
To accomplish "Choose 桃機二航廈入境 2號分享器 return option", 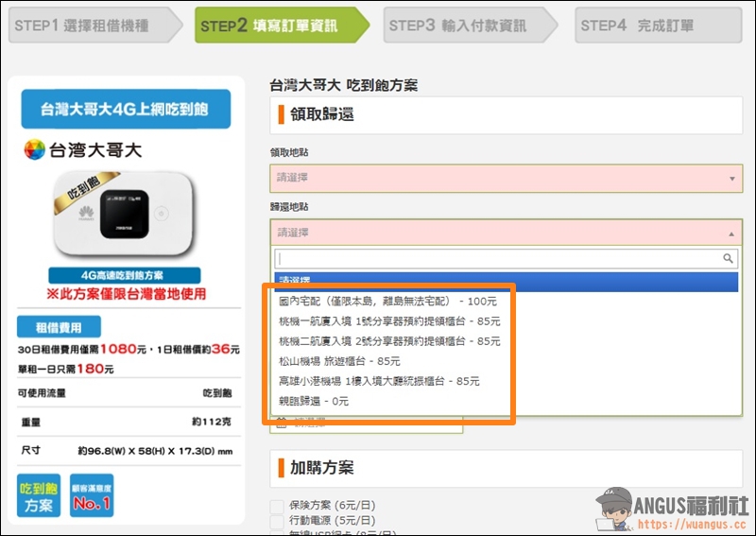I will [389, 341].
